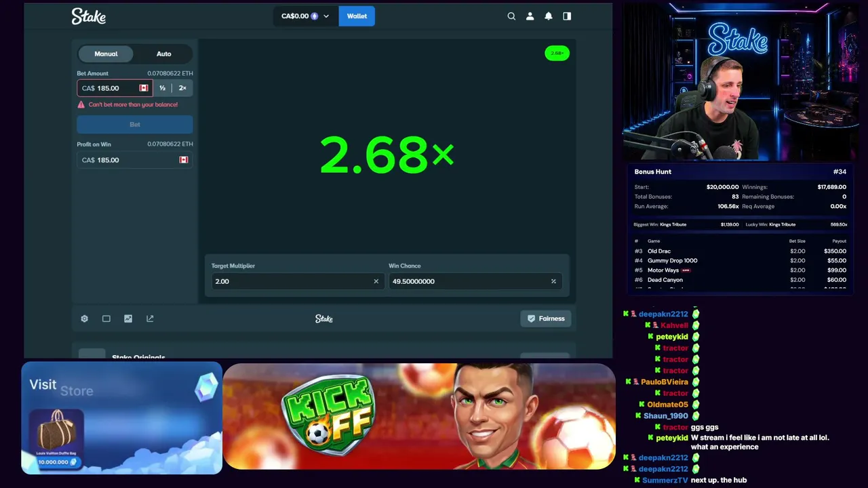This screenshot has height=488, width=868.
Task: Click the Bonus Hunt title
Action: click(x=652, y=171)
